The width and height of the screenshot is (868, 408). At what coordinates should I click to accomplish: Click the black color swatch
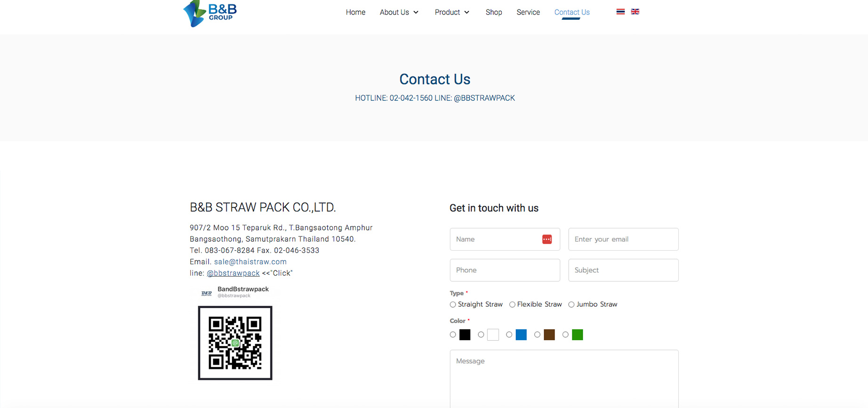[x=465, y=335]
